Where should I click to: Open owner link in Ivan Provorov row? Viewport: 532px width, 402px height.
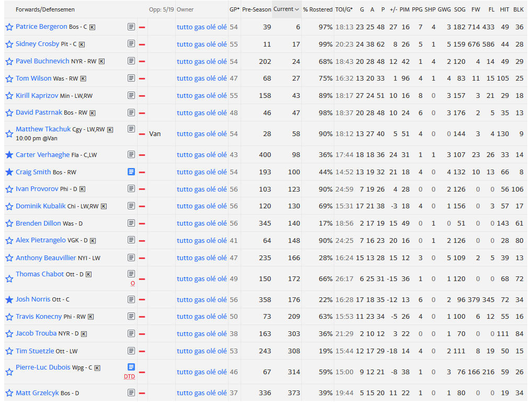201,189
